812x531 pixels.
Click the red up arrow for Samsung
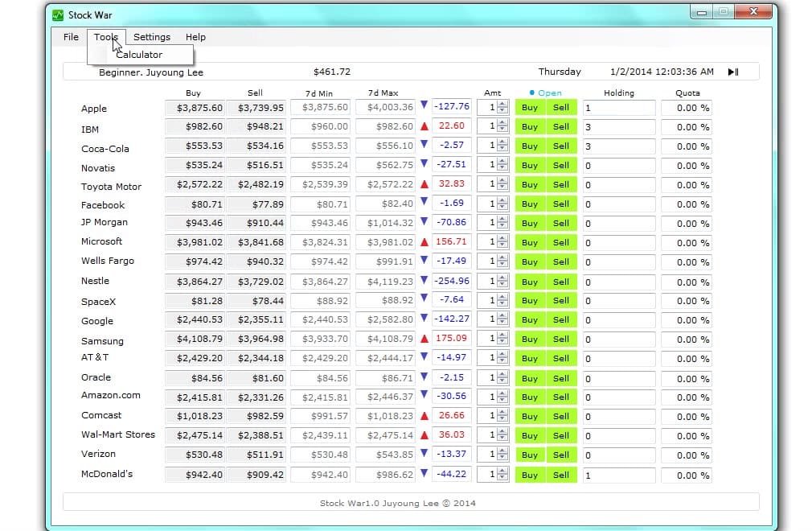[424, 340]
